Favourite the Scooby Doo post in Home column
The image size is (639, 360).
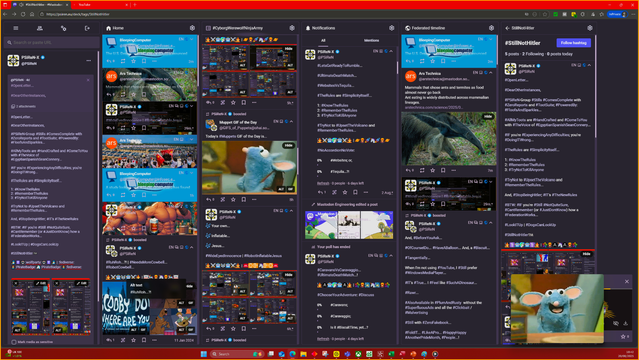(133, 340)
